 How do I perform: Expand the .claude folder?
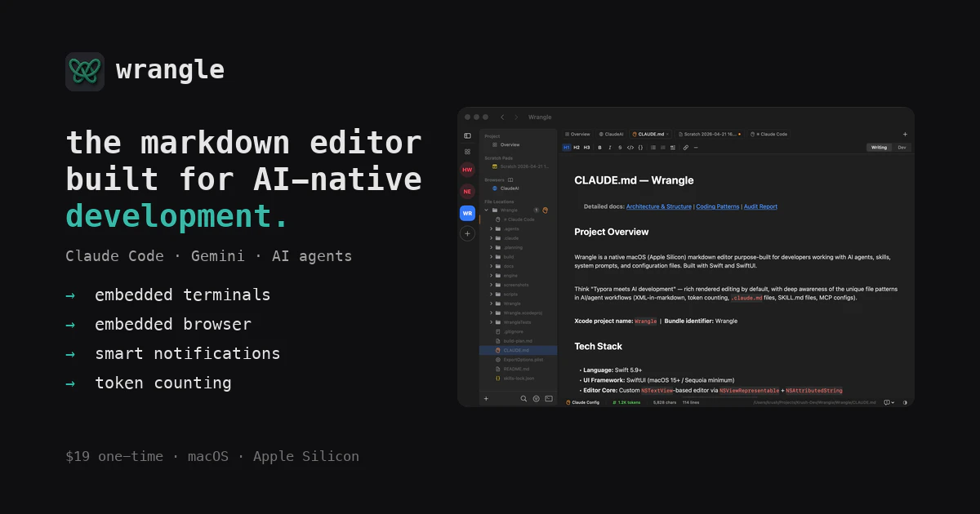[x=491, y=238]
